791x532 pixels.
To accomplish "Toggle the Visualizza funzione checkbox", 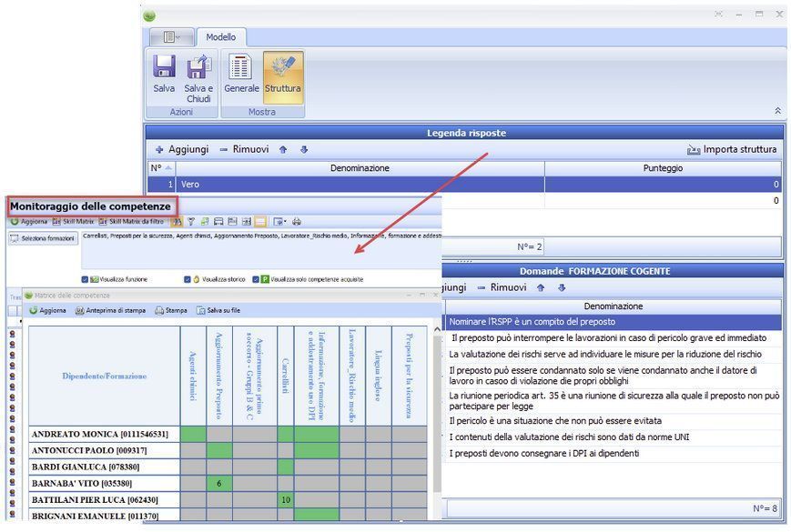I will pos(85,279).
